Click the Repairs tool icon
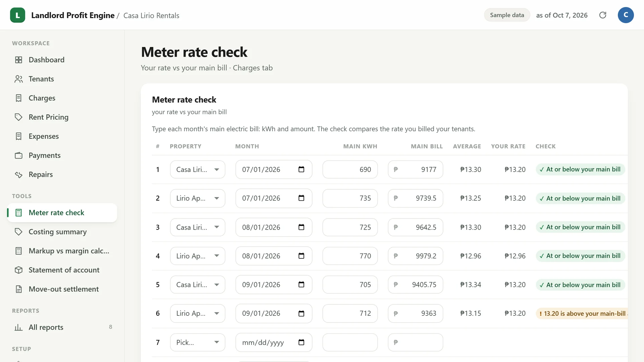This screenshot has height=362, width=644. click(19, 174)
